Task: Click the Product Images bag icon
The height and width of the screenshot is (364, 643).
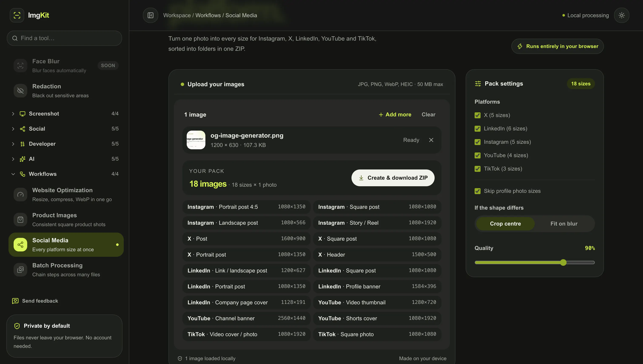Action: point(20,220)
